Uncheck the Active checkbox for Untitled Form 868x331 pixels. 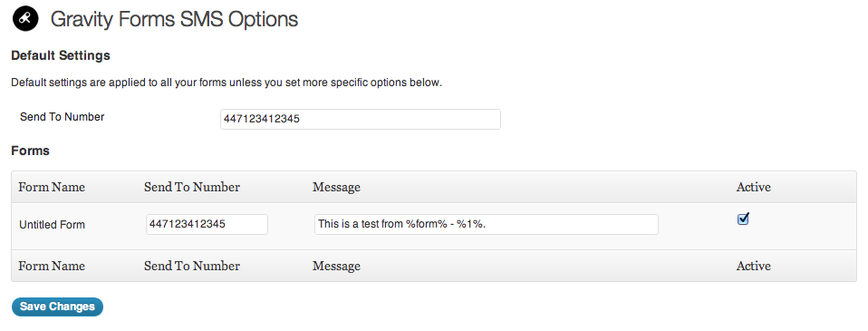pos(744,219)
